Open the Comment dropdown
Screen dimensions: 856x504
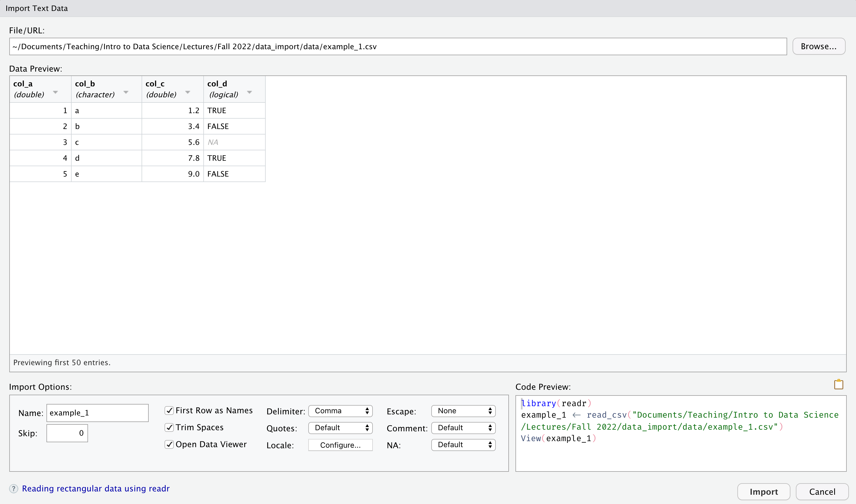coord(463,427)
